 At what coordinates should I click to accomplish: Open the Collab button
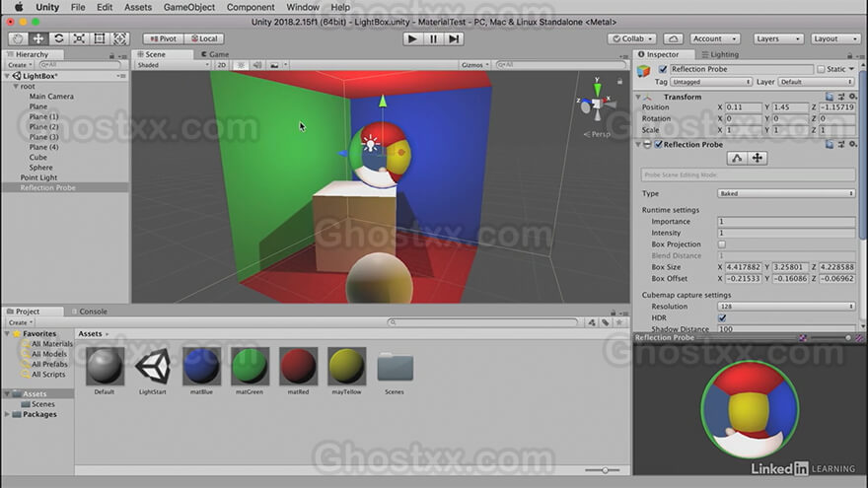pyautogui.click(x=632, y=38)
